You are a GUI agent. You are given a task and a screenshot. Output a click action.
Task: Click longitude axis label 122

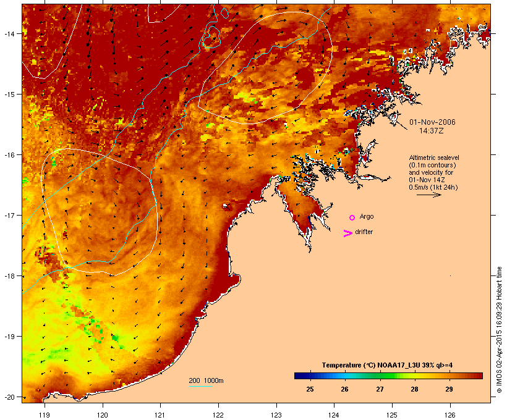[218, 415]
